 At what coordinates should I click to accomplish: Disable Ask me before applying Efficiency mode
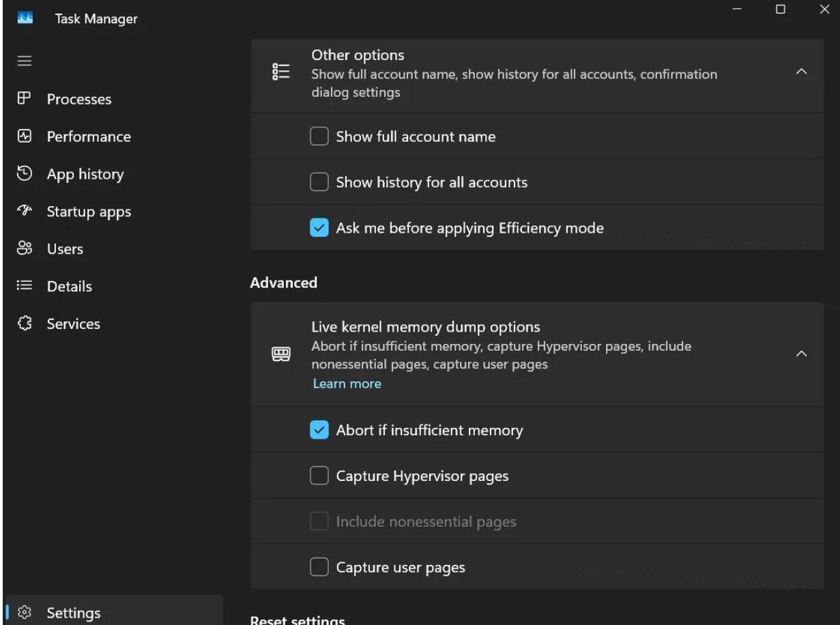point(319,227)
